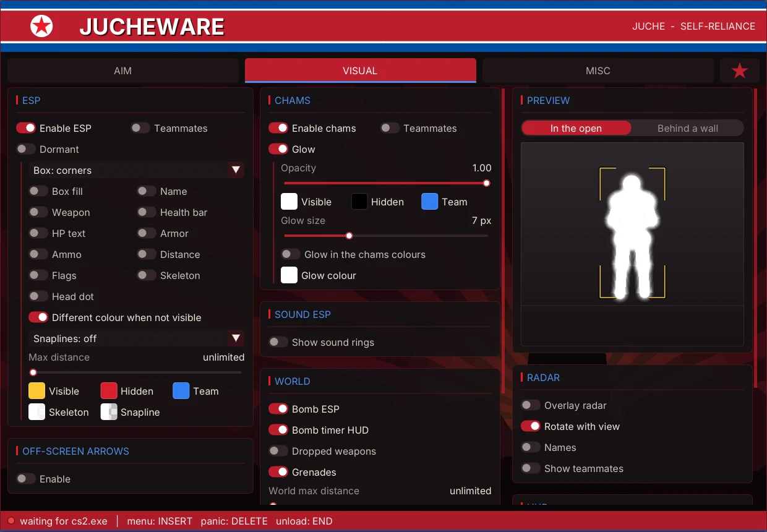767x532 pixels.
Task: Enable Teammates in the ESP section
Action: [x=140, y=128]
